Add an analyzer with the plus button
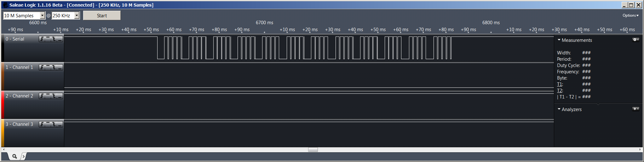 (636, 109)
